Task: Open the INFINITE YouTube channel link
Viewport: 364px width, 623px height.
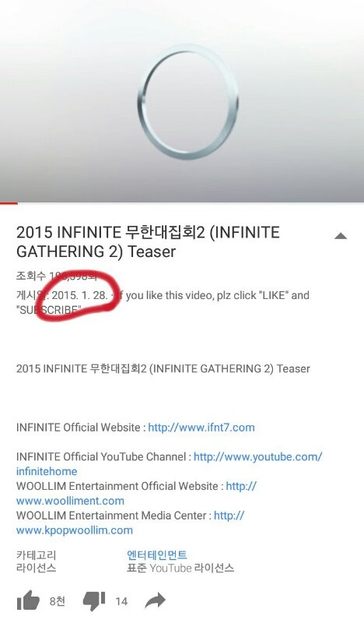Action: (169, 463)
